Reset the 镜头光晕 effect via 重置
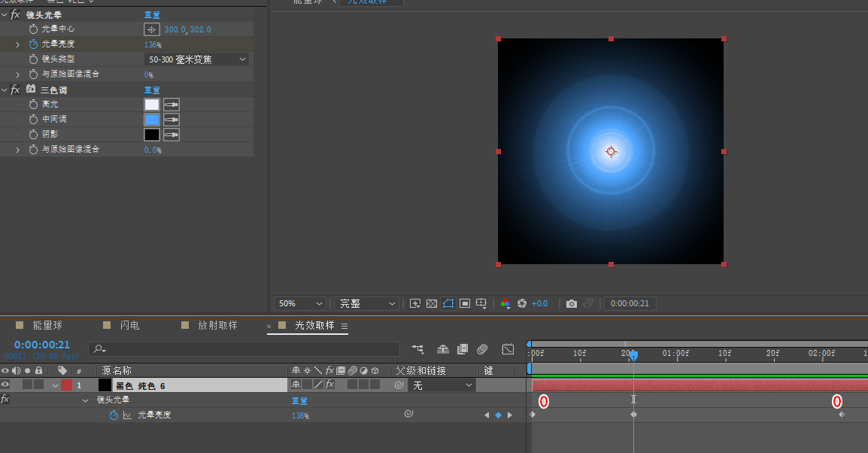Viewport: 868px width, 453px height. point(152,15)
